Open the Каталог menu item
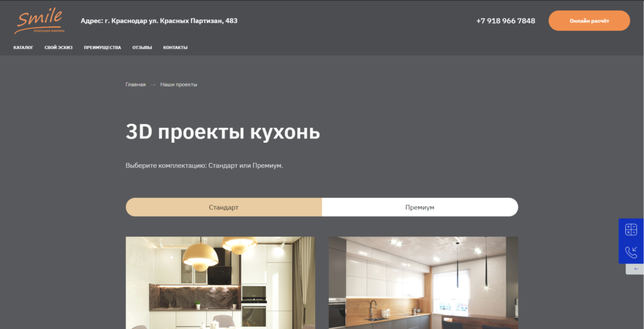This screenshot has width=644, height=329. 23,48
